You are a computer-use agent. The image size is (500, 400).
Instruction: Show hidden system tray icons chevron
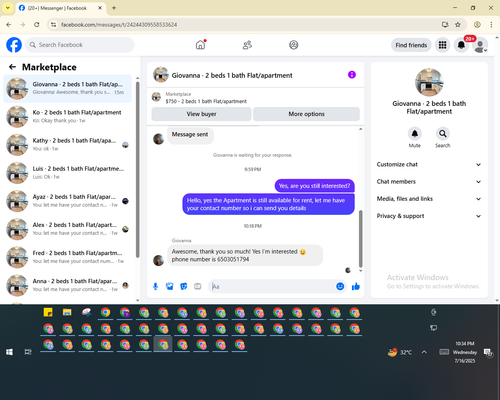pyautogui.click(x=424, y=352)
